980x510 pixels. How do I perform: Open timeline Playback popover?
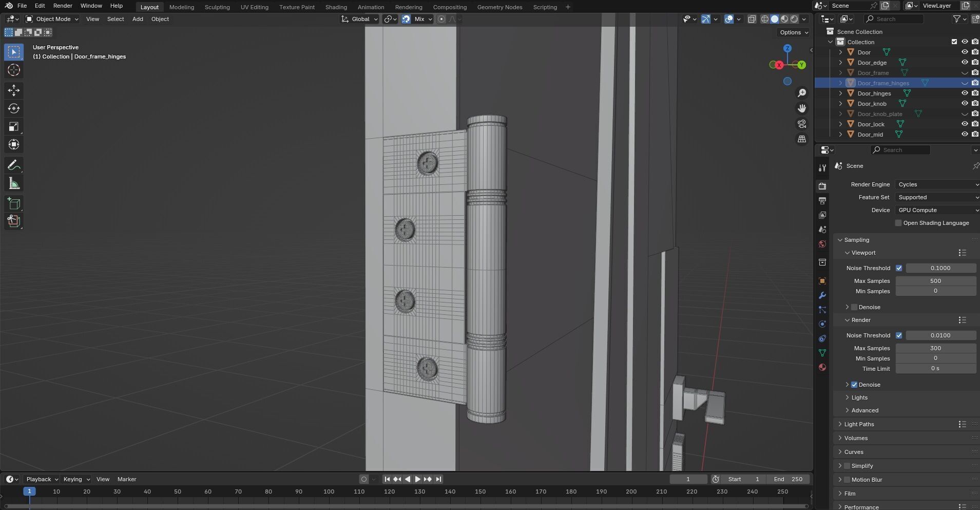42,479
